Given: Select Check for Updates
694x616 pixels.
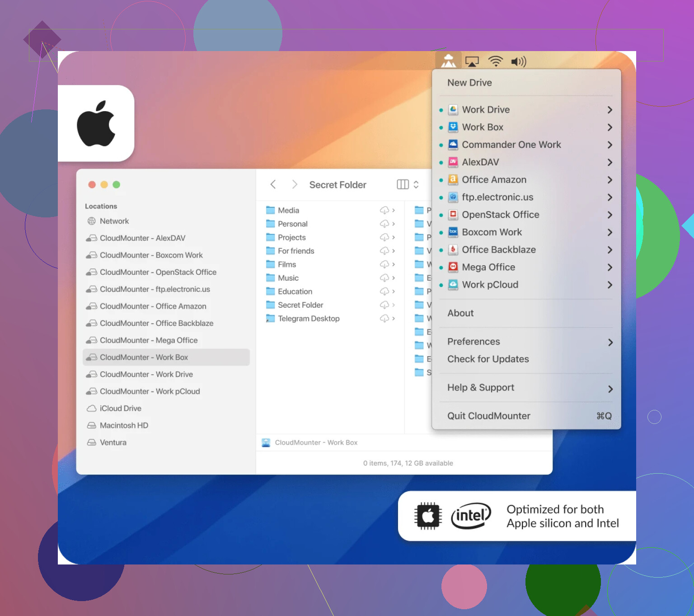Looking at the screenshot, I should tap(488, 359).
